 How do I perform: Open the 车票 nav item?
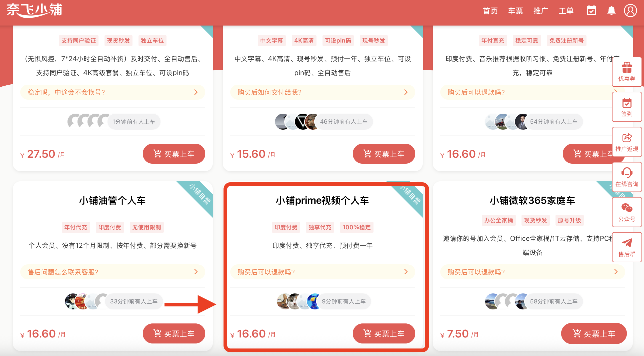tap(515, 11)
